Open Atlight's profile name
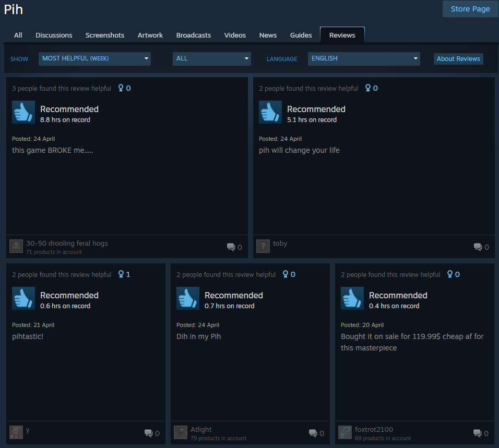Viewport: 499px width, 448px height. click(x=201, y=429)
